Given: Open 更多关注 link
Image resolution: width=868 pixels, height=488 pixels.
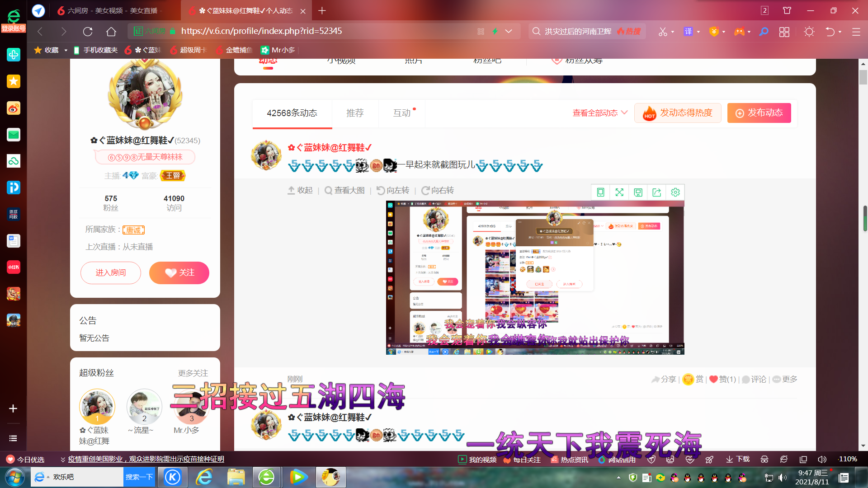Looking at the screenshot, I should (x=193, y=373).
